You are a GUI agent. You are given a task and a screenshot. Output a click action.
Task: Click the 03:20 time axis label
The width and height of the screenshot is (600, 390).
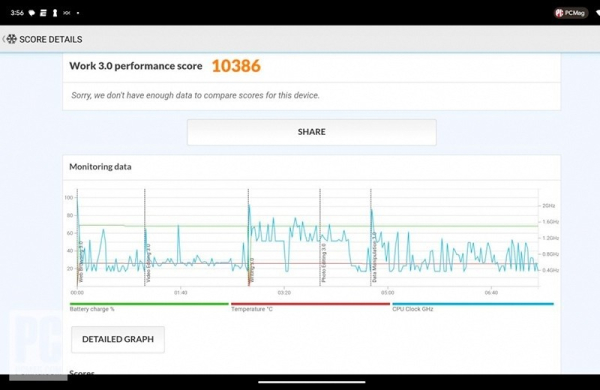pyautogui.click(x=284, y=293)
